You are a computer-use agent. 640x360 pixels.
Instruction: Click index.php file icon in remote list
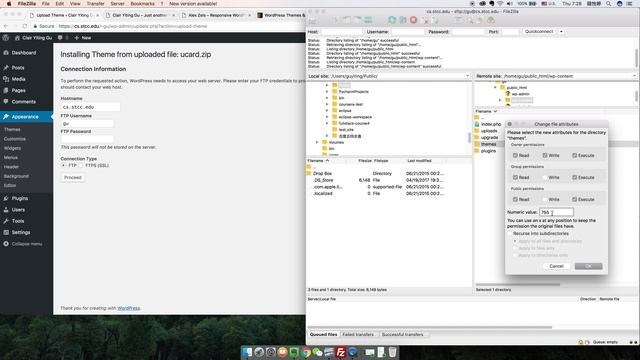pos(477,124)
